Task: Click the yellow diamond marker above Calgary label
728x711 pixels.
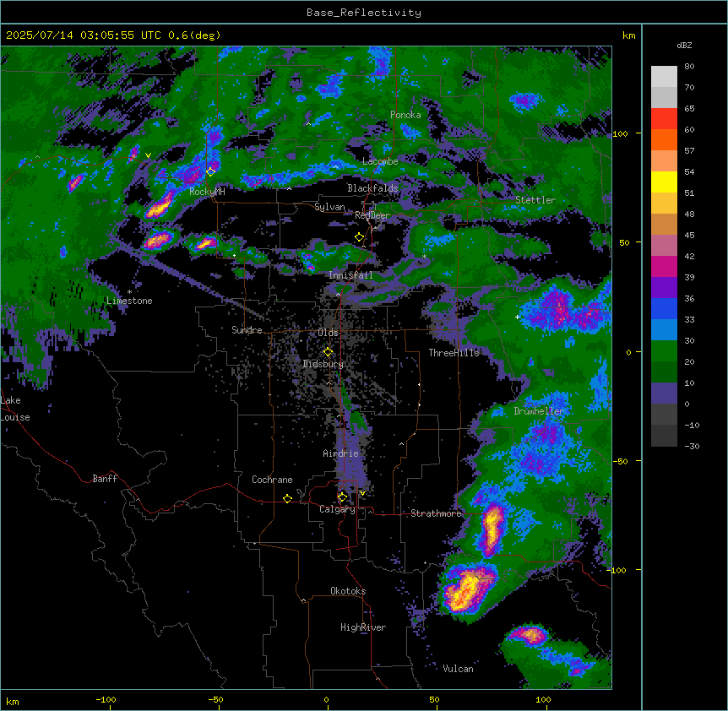Action: tap(342, 497)
